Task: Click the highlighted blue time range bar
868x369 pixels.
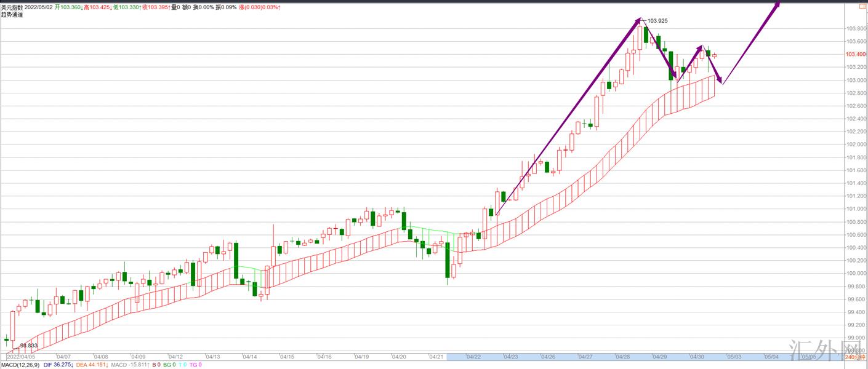Action: (585, 357)
